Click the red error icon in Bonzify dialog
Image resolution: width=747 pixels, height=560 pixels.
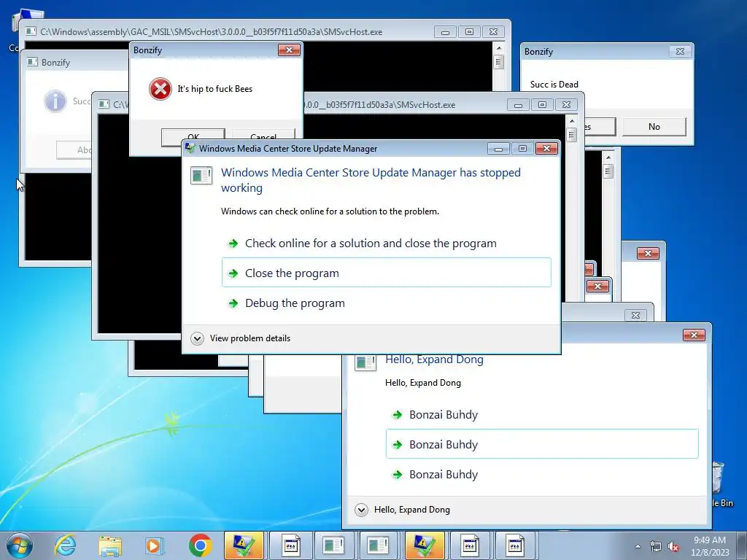pyautogui.click(x=160, y=89)
